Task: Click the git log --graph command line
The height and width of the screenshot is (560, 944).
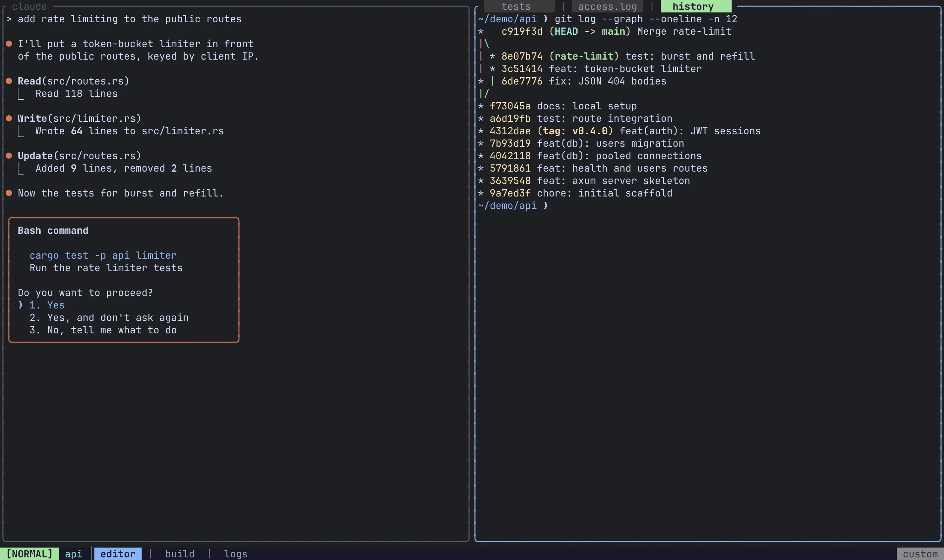Action: (646, 18)
